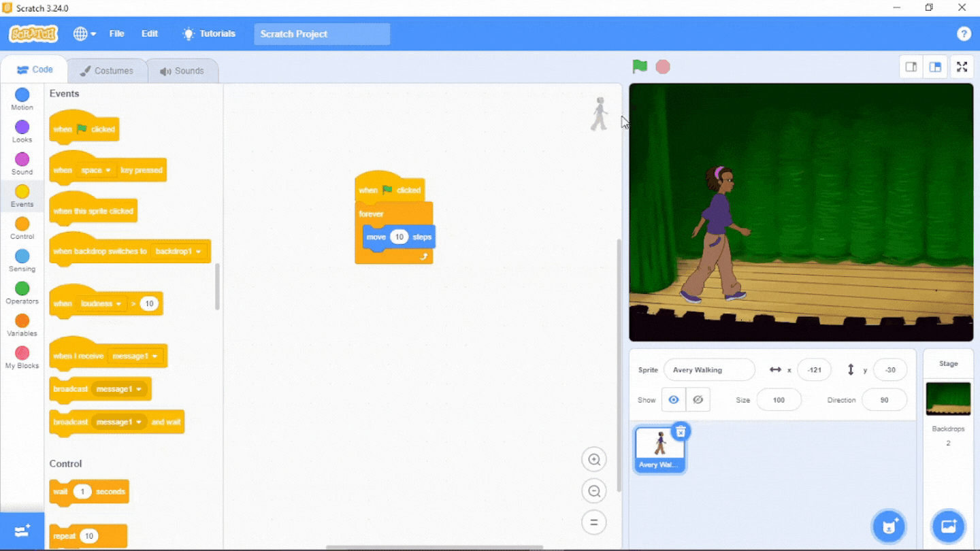Select the Stage backdrop thumbnail
The image size is (980, 551).
coord(948,399)
